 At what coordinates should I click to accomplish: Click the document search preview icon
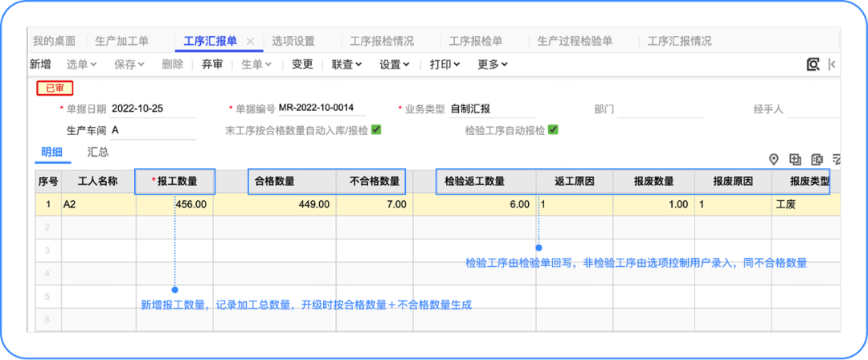click(813, 64)
